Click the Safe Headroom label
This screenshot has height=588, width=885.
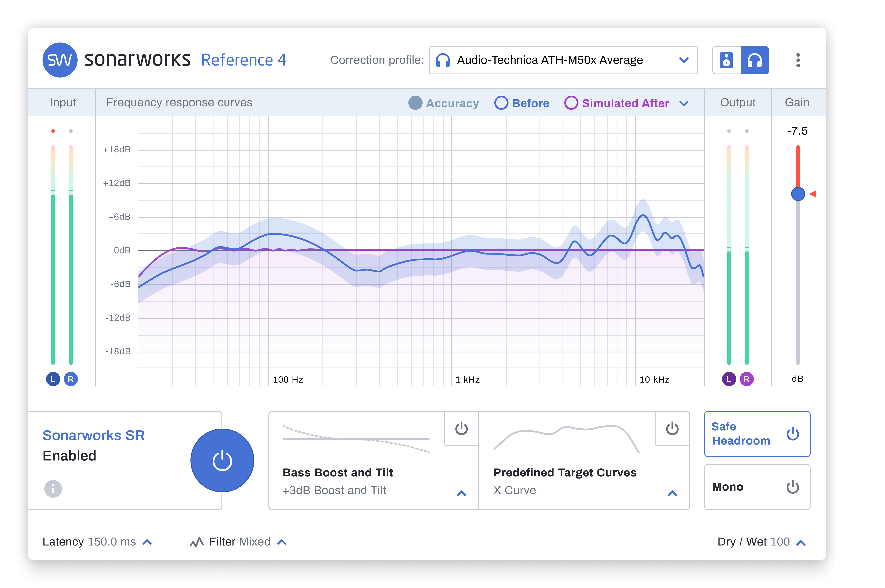(741, 434)
